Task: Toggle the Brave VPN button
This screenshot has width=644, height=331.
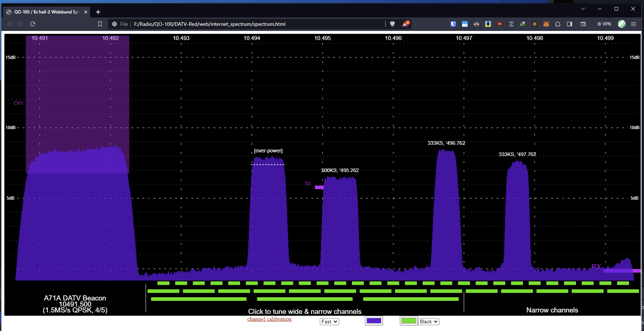Action: [x=604, y=24]
